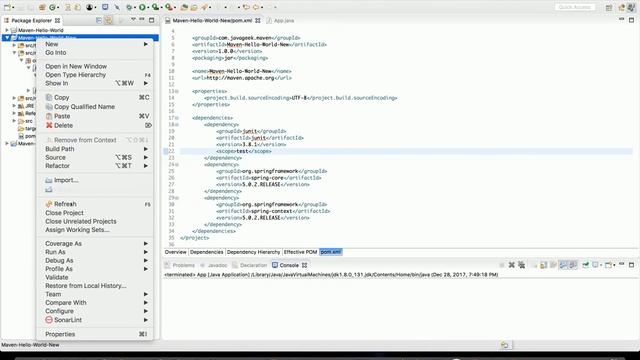Click the Quick Access search field
The height and width of the screenshot is (360, 640).
pos(575,7)
